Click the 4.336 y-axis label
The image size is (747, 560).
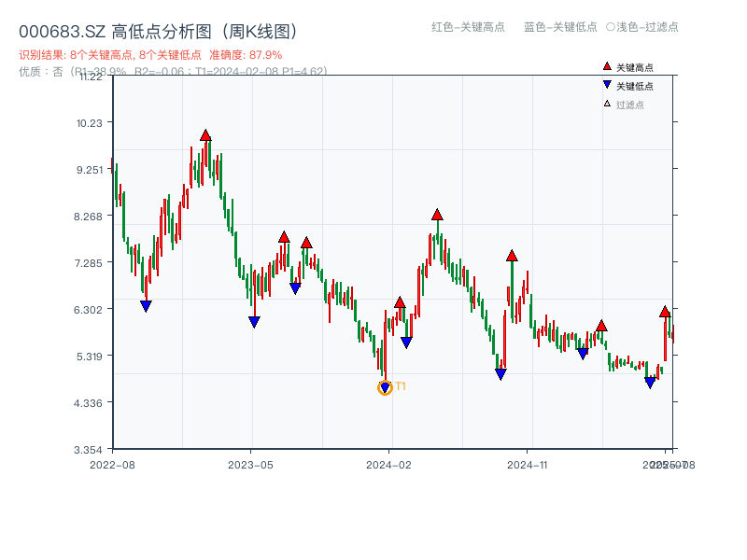[x=88, y=403]
